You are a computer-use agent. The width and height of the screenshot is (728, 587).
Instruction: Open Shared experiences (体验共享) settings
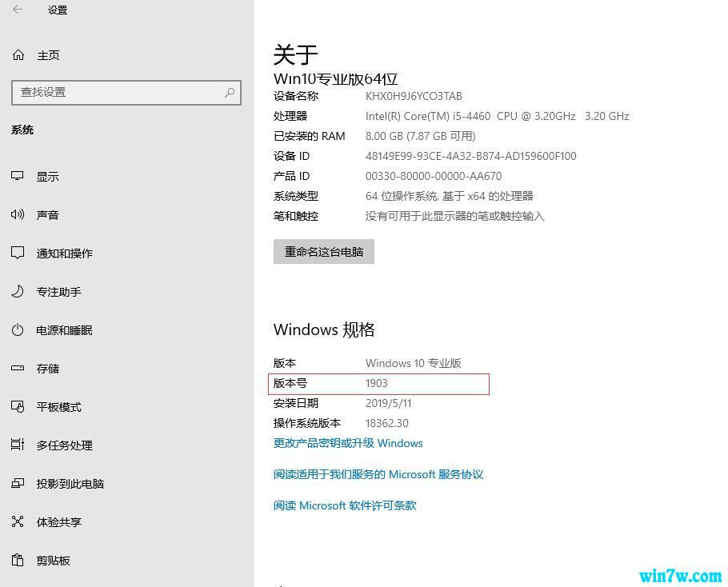pos(58,522)
